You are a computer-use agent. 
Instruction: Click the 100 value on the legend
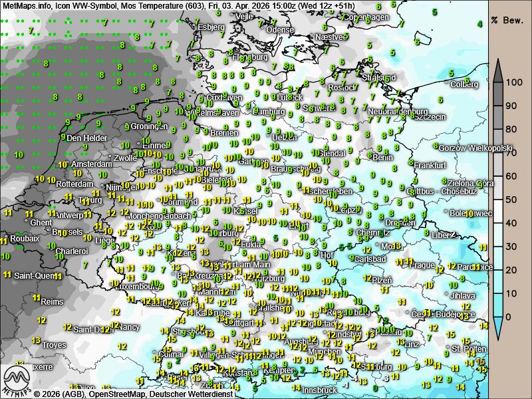pos(512,82)
